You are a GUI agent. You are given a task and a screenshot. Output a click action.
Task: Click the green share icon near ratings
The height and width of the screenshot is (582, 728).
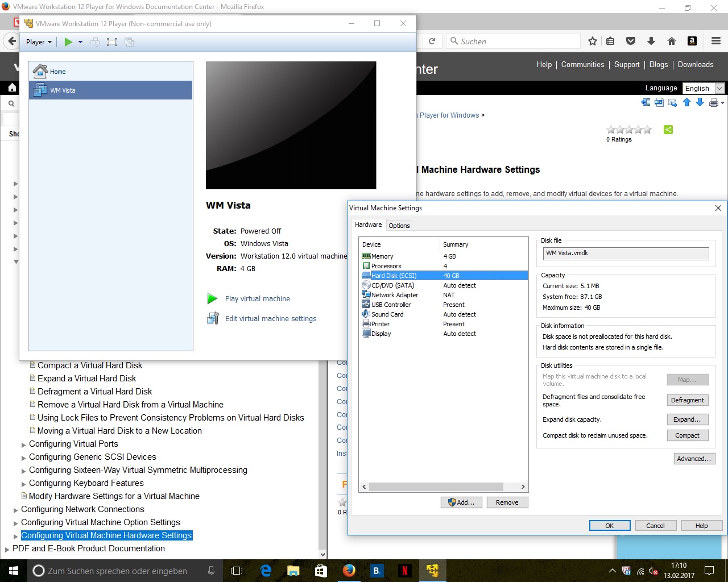pos(668,130)
